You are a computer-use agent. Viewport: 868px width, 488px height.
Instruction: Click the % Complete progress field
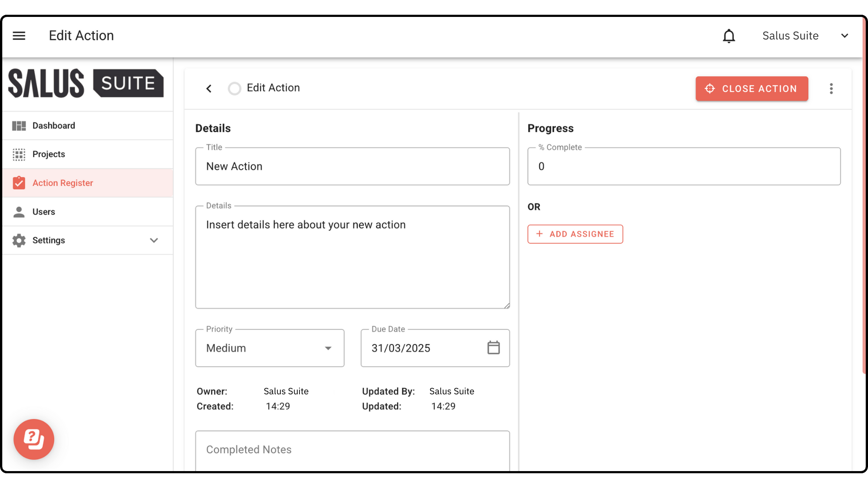(684, 167)
